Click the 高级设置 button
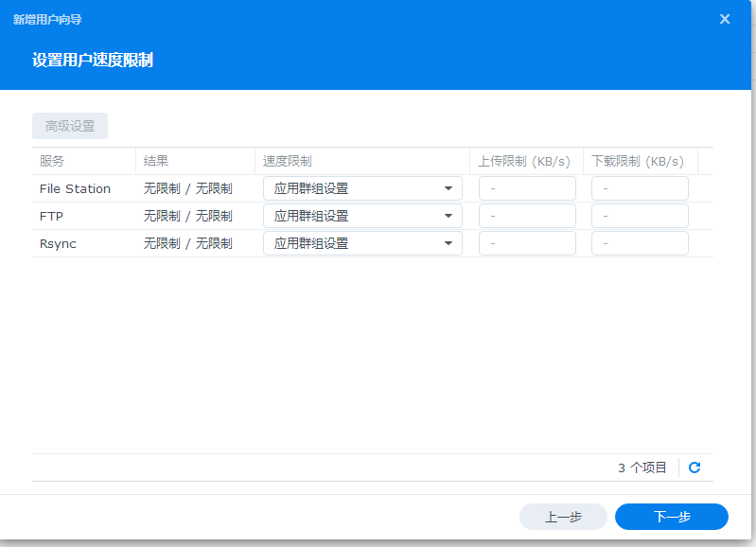 tap(70, 126)
